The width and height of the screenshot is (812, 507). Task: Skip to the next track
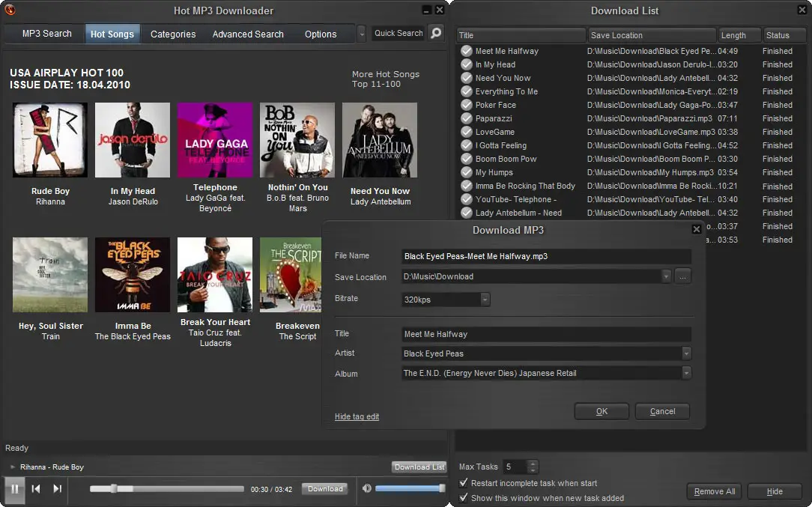coord(58,489)
